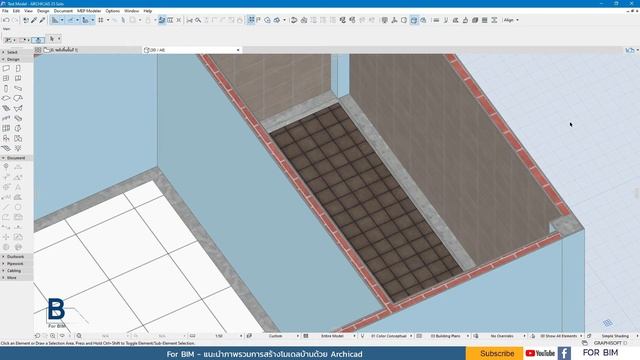Click the Undo arrow in the toolbar
The image size is (640, 360).
click(6, 20)
